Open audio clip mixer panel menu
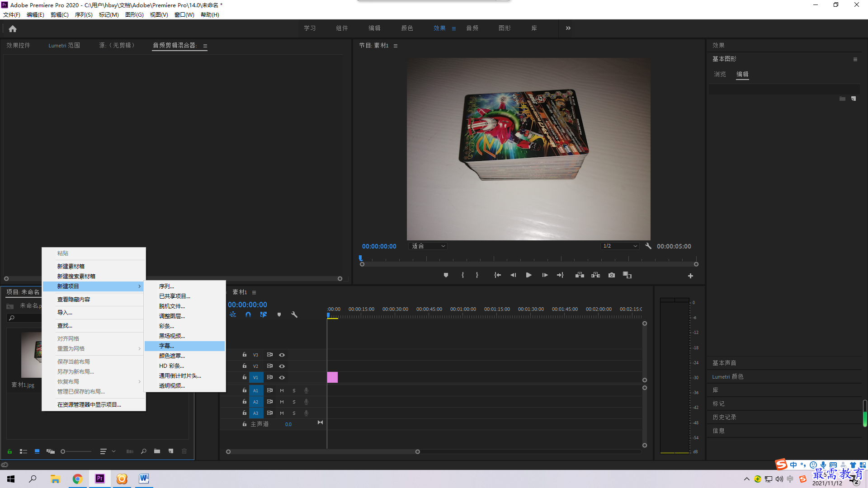 (x=205, y=46)
